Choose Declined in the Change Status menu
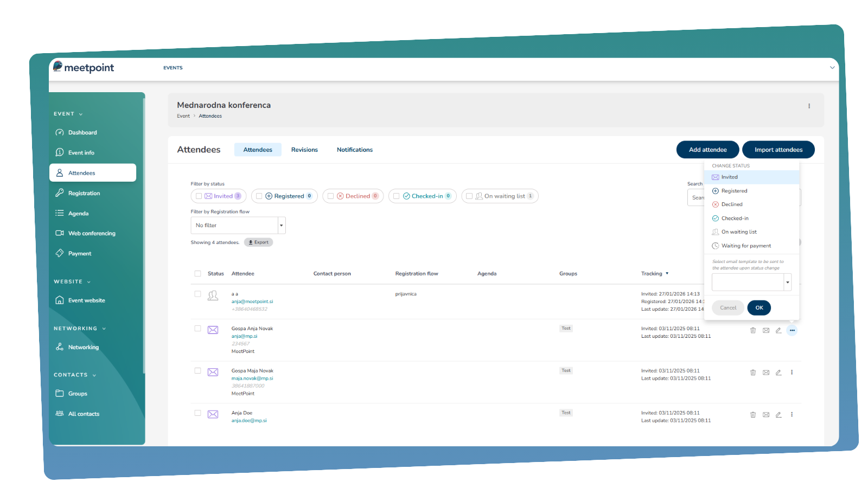 751,204
